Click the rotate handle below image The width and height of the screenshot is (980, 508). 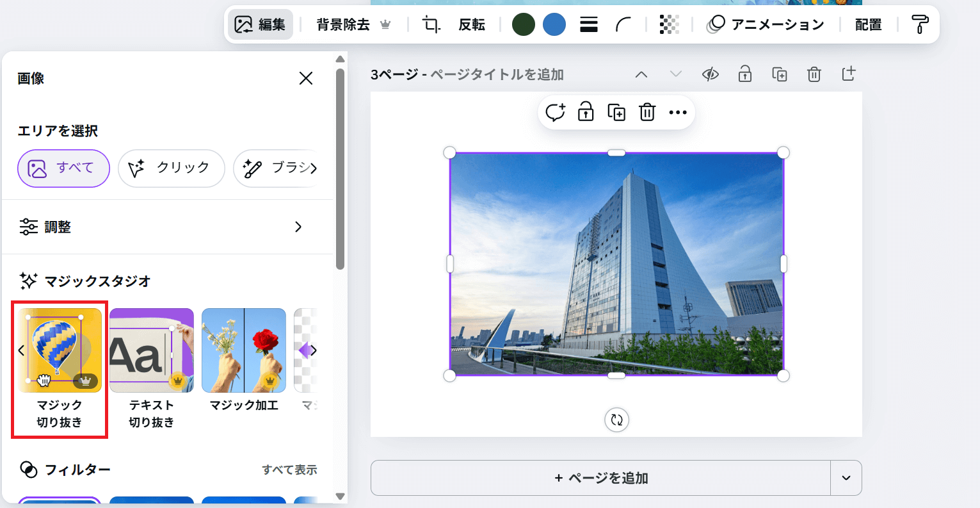pos(617,420)
